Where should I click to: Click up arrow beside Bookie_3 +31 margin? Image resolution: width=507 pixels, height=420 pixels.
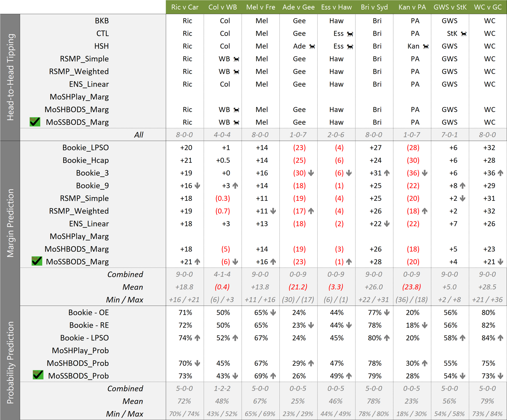pyautogui.click(x=387, y=173)
